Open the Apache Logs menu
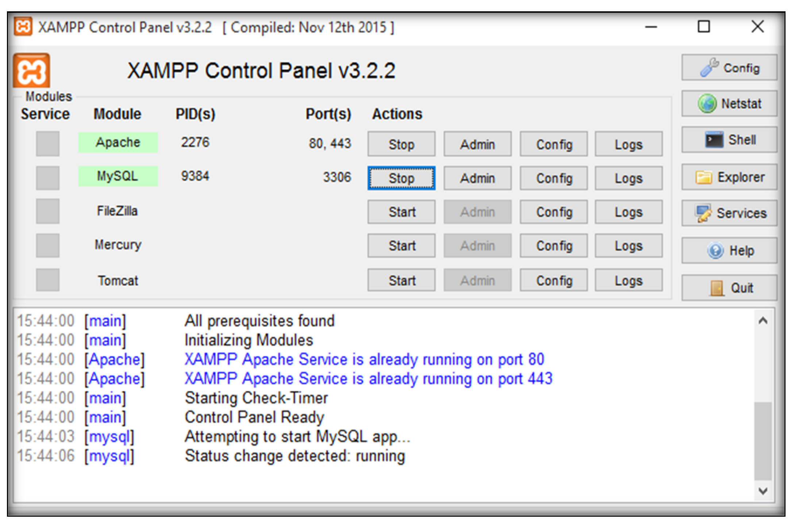Image resolution: width=795 pixels, height=532 pixels. click(x=629, y=144)
